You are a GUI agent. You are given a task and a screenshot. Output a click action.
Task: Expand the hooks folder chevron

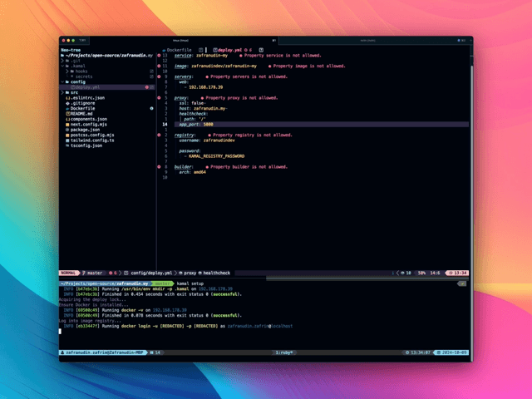(67, 71)
